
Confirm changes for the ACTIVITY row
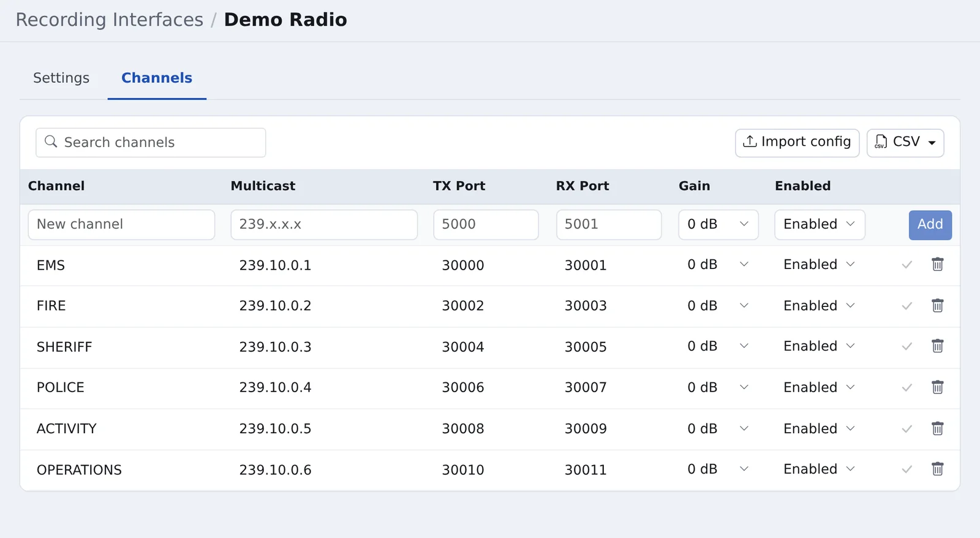coord(907,428)
